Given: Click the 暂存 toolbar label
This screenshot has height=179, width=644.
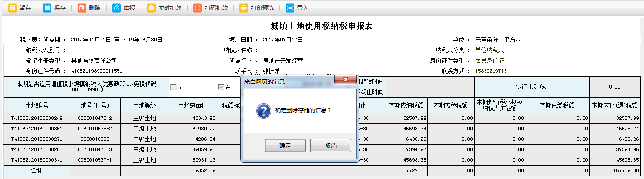Looking at the screenshot, I should coord(25,8).
